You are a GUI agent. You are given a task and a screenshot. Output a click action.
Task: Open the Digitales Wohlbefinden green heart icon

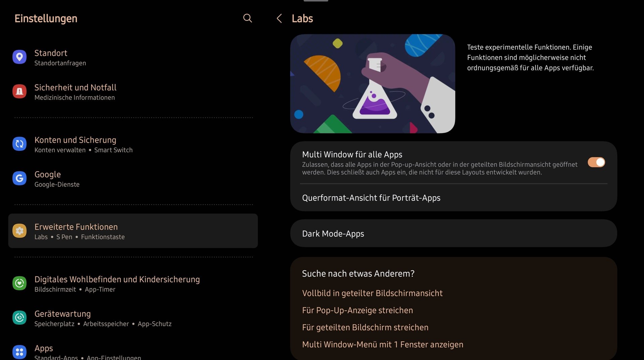click(x=19, y=283)
